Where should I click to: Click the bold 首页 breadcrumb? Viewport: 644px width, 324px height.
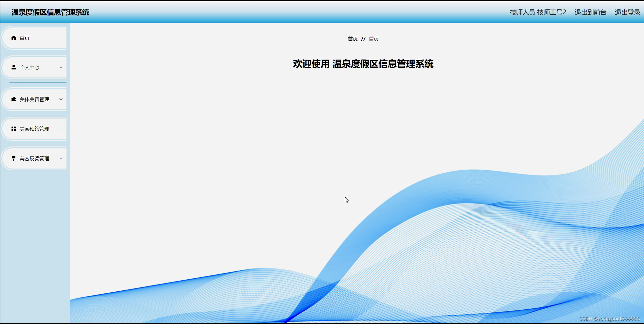(x=353, y=39)
